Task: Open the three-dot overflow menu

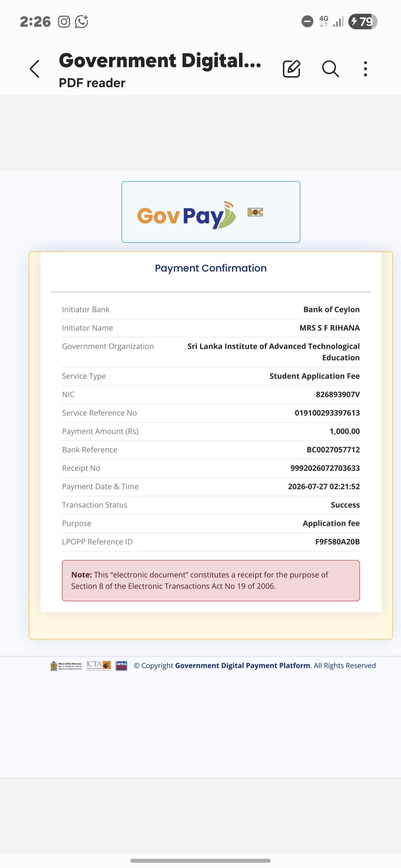Action: (365, 69)
